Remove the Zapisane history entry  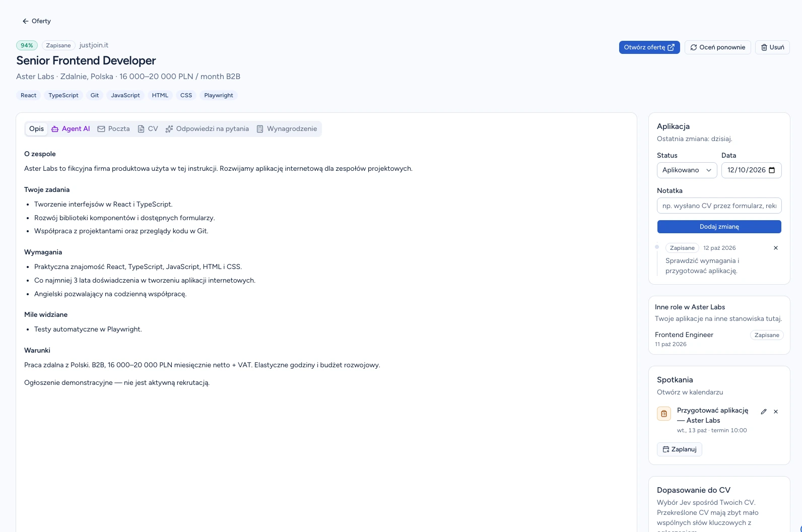776,248
